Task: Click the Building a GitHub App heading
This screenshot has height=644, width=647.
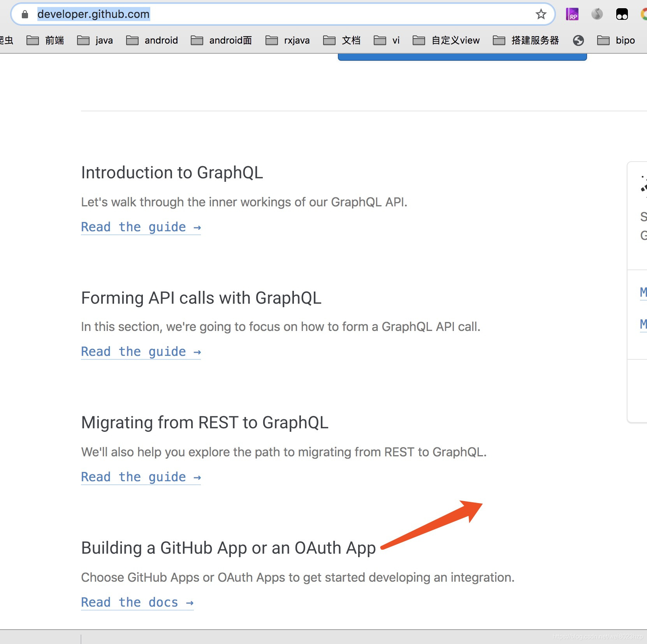Action: (229, 548)
